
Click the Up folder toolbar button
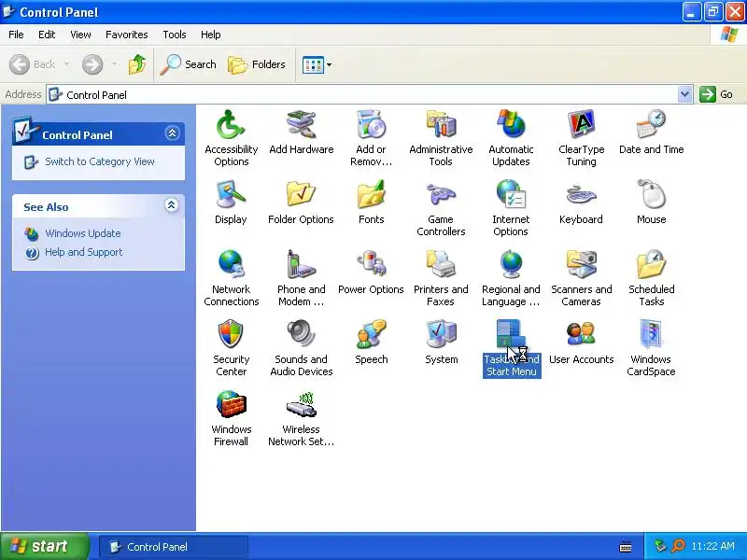pyautogui.click(x=137, y=64)
